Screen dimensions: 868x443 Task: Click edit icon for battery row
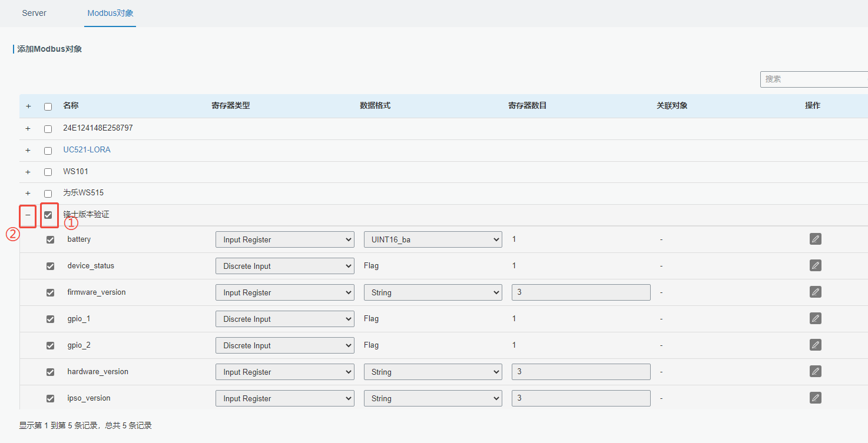(815, 239)
